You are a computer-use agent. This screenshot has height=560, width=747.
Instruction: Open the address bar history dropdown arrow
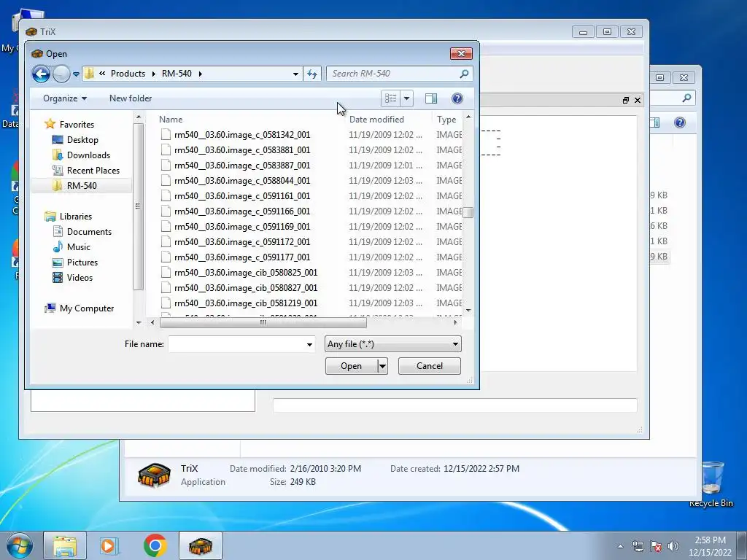[x=296, y=74]
